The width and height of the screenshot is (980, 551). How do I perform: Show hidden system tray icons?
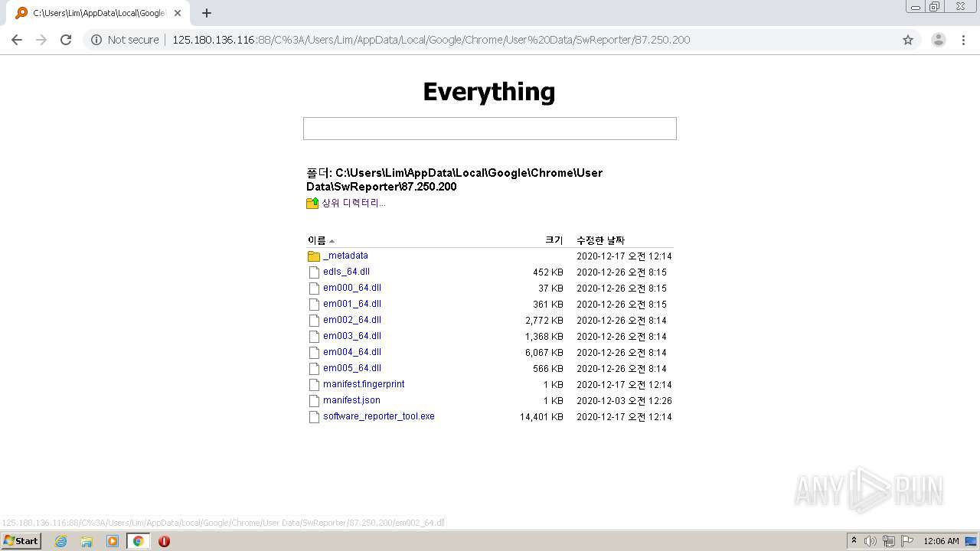click(x=854, y=541)
